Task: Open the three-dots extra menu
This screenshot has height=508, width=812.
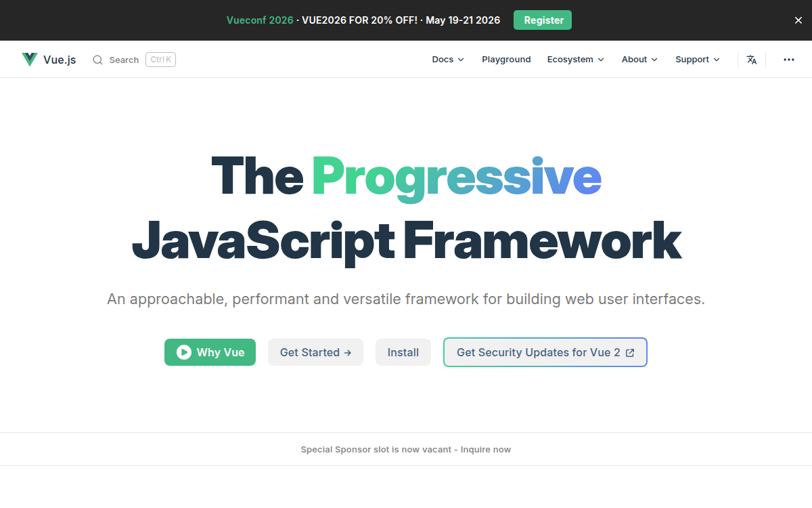Action: [x=789, y=60]
